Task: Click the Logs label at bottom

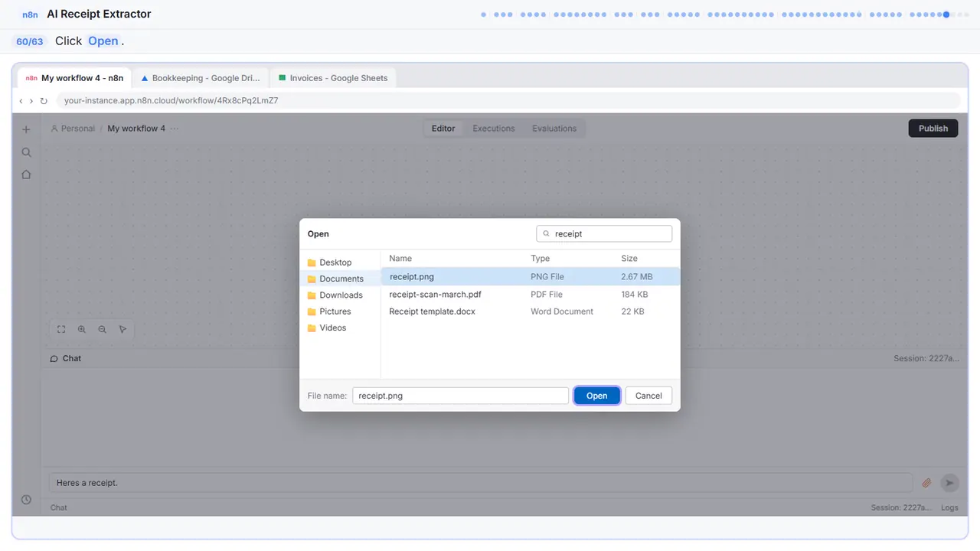Action: pos(949,508)
